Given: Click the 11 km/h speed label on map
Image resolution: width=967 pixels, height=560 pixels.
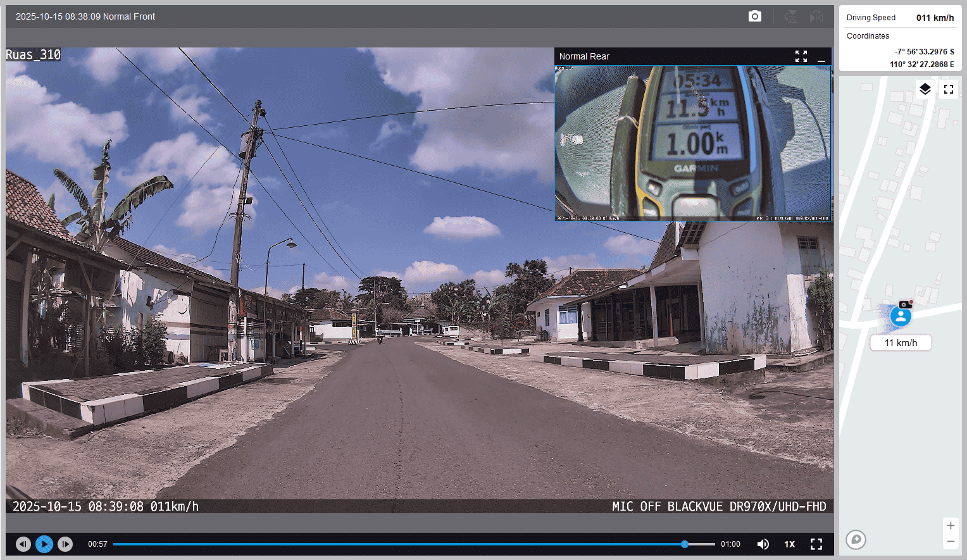Looking at the screenshot, I should pyautogui.click(x=901, y=343).
